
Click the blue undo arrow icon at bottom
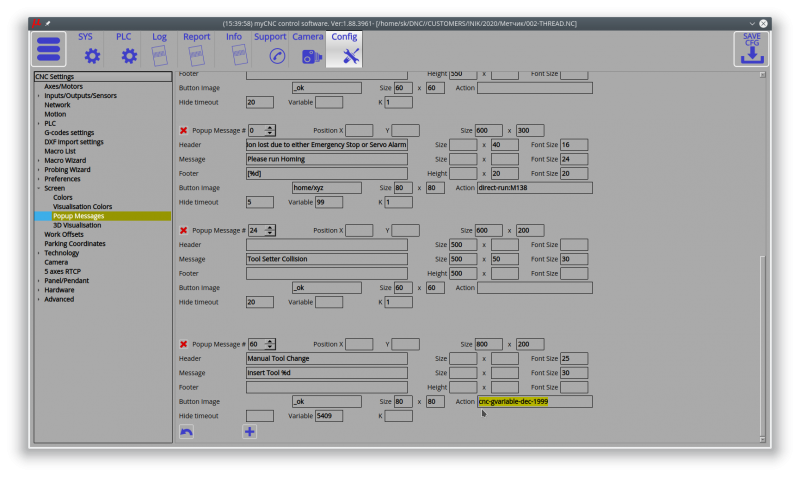(186, 431)
